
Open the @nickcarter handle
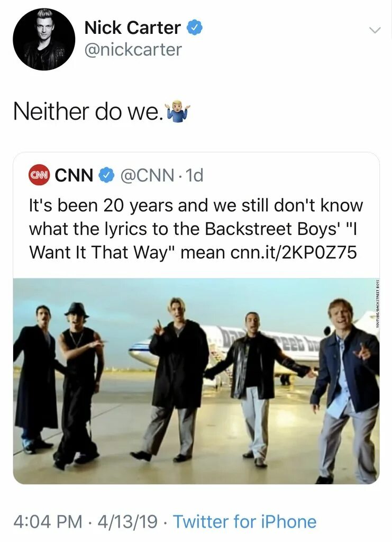(133, 49)
